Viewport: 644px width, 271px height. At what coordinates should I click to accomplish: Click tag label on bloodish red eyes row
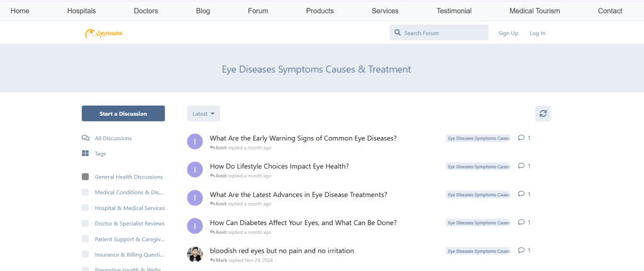pyautogui.click(x=479, y=250)
